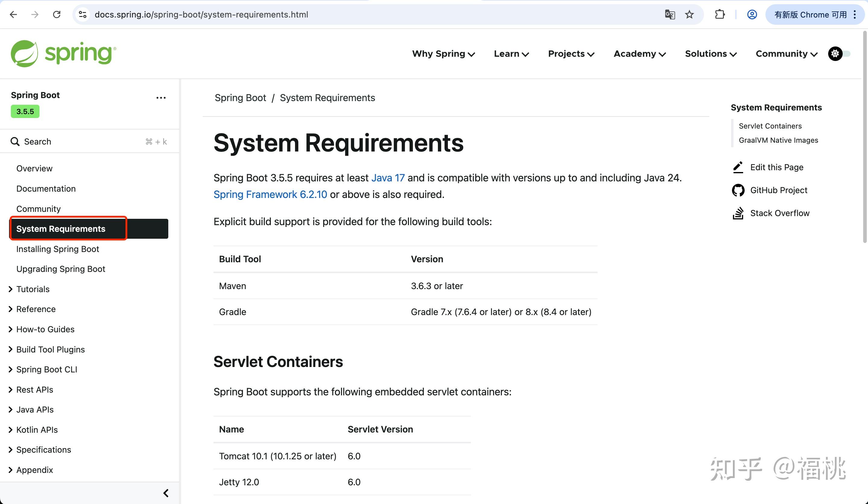
Task: Open the Google Translate icon
Action: tap(670, 14)
